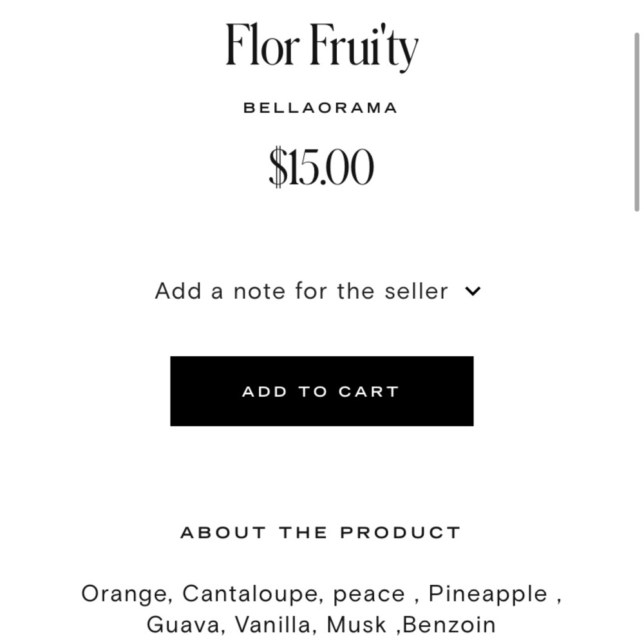This screenshot has height=644, width=644.
Task: Click the word 'Benzoin' in the description
Action: [x=449, y=625]
